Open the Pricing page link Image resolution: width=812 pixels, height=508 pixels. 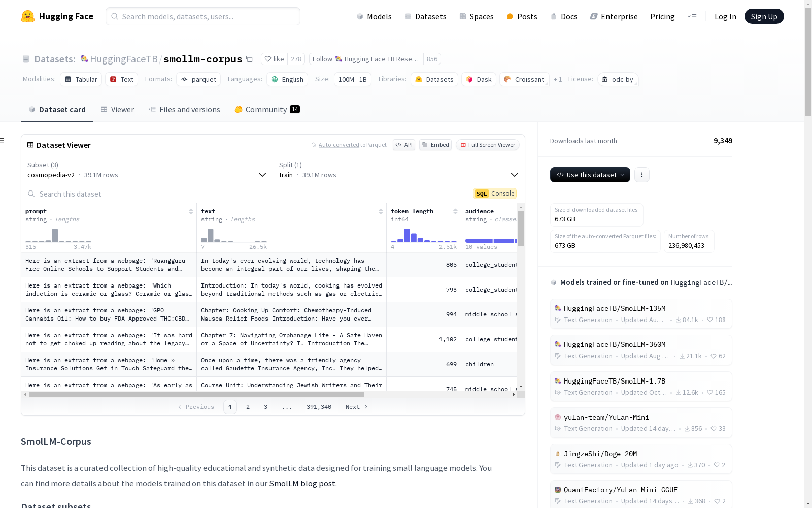[x=662, y=16]
